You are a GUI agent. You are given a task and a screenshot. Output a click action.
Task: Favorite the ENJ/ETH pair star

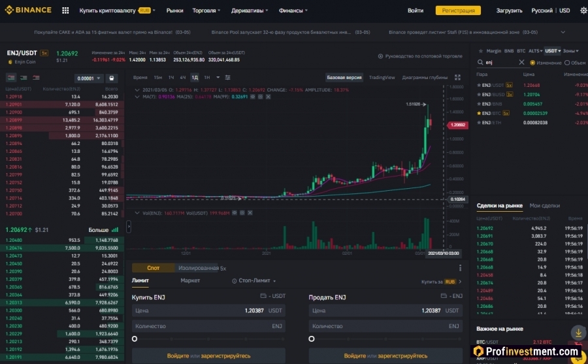479,123
